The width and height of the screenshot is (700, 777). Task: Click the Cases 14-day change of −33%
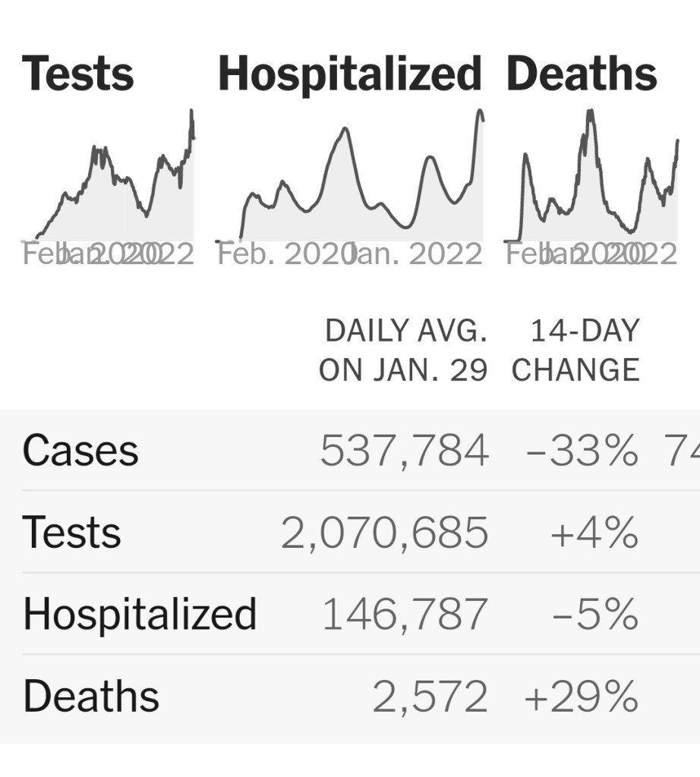click(582, 450)
